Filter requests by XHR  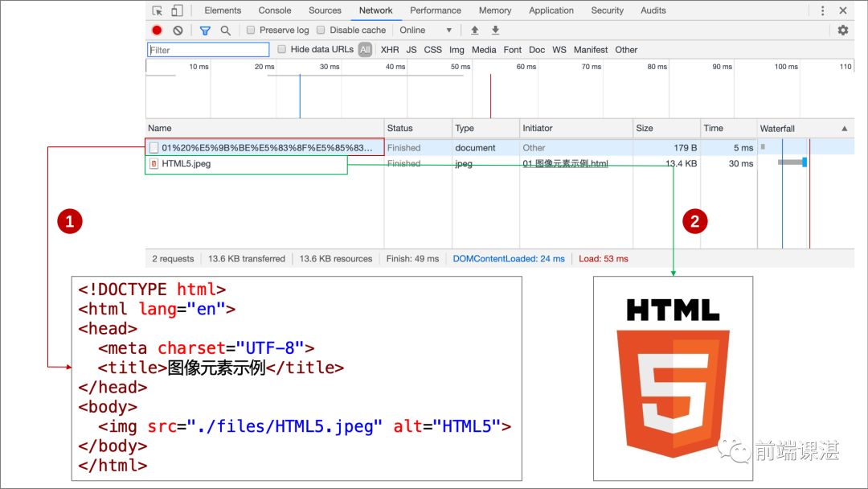point(390,50)
